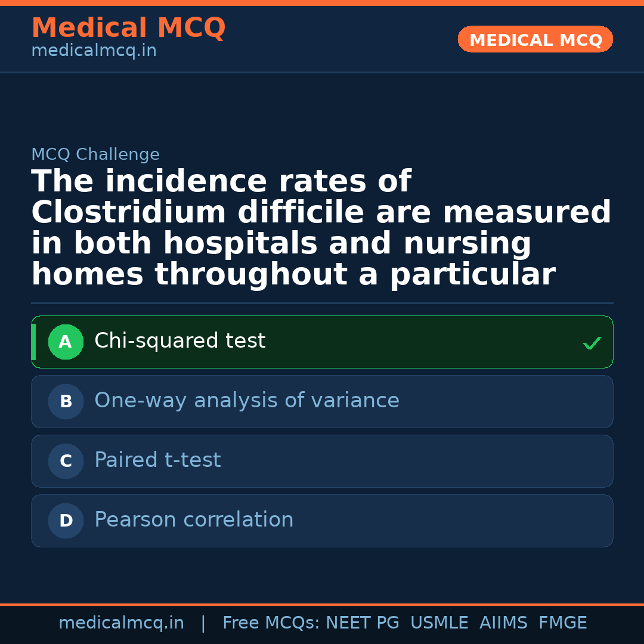The image size is (644, 644).
Task: Open medicalmcq.in link in the footer
Action: click(121, 623)
